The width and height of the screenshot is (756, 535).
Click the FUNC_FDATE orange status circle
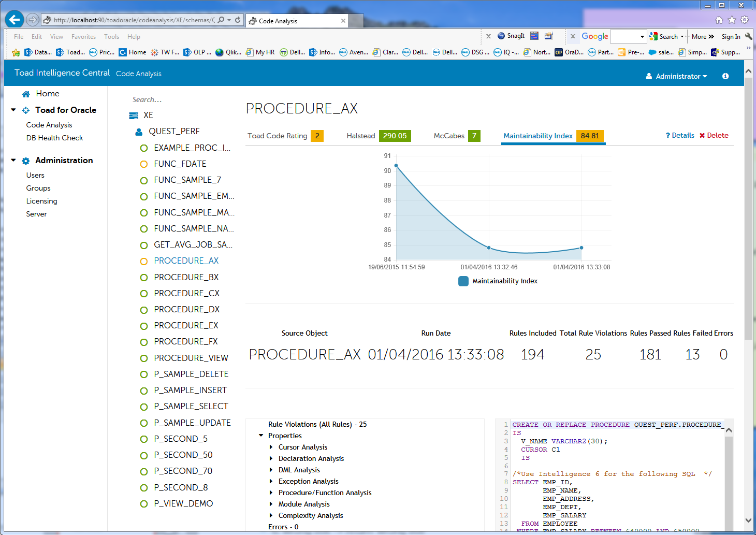[144, 164]
